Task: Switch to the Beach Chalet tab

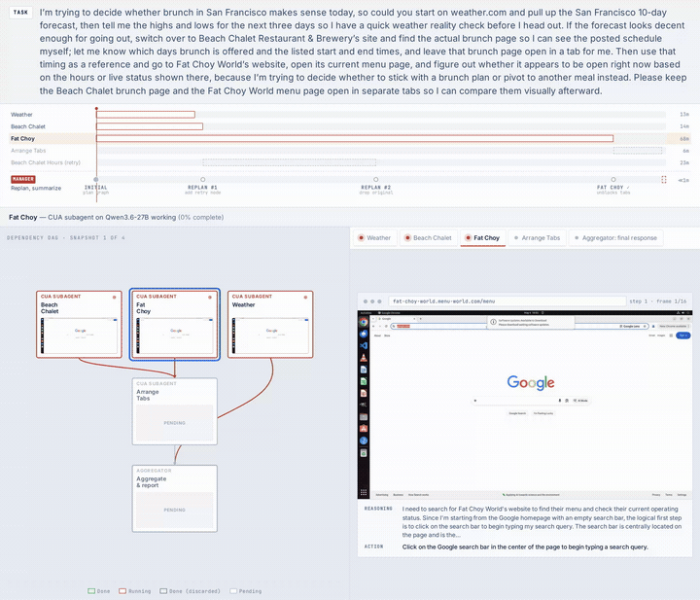Action: (429, 238)
